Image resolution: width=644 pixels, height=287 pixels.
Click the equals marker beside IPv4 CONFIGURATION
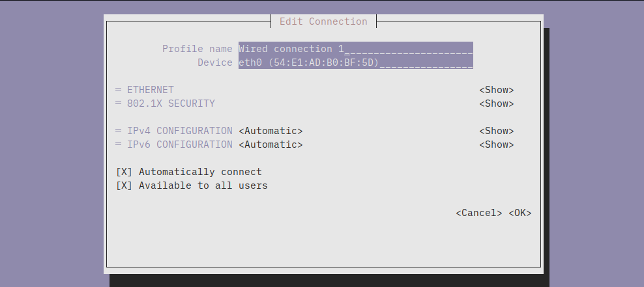119,131
